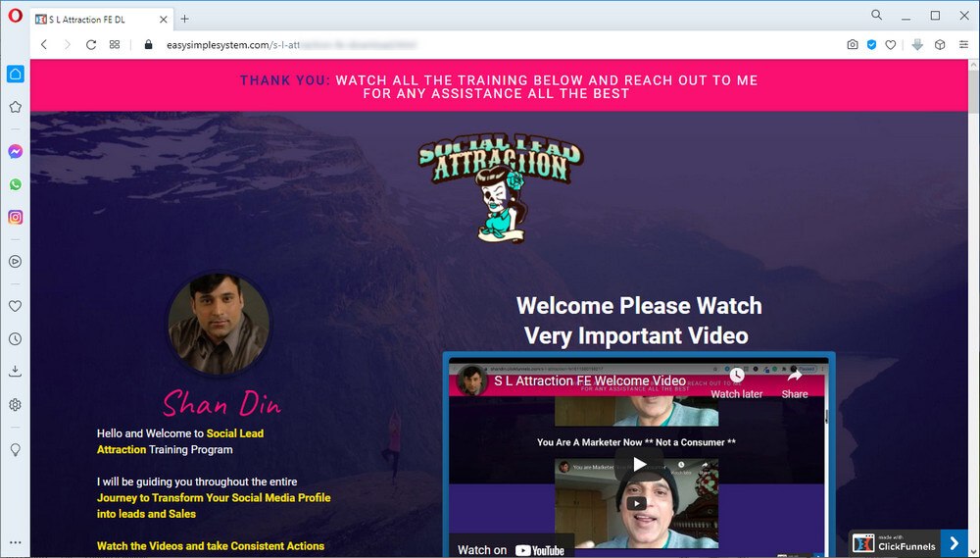Open the downloads arrow in toolbar
The image size is (980, 558).
coord(917,44)
